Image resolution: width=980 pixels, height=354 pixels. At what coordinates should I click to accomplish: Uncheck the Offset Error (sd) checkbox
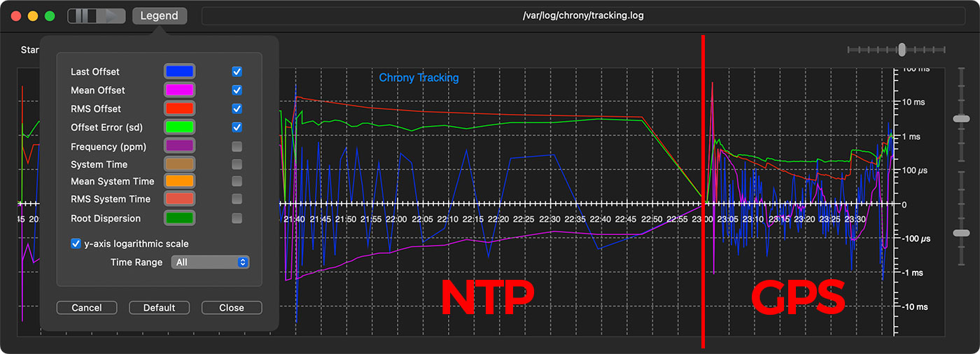coord(237,127)
